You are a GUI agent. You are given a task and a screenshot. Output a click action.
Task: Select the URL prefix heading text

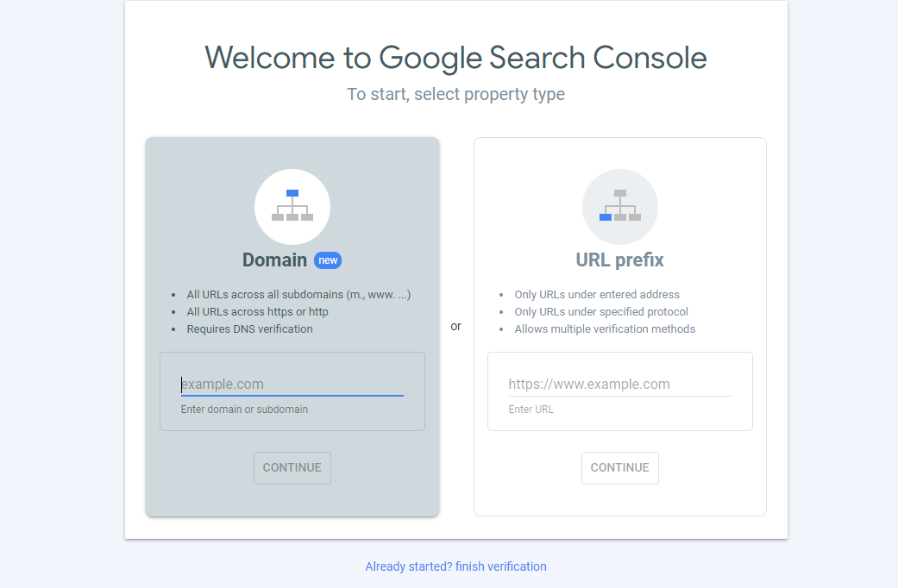pyautogui.click(x=619, y=260)
